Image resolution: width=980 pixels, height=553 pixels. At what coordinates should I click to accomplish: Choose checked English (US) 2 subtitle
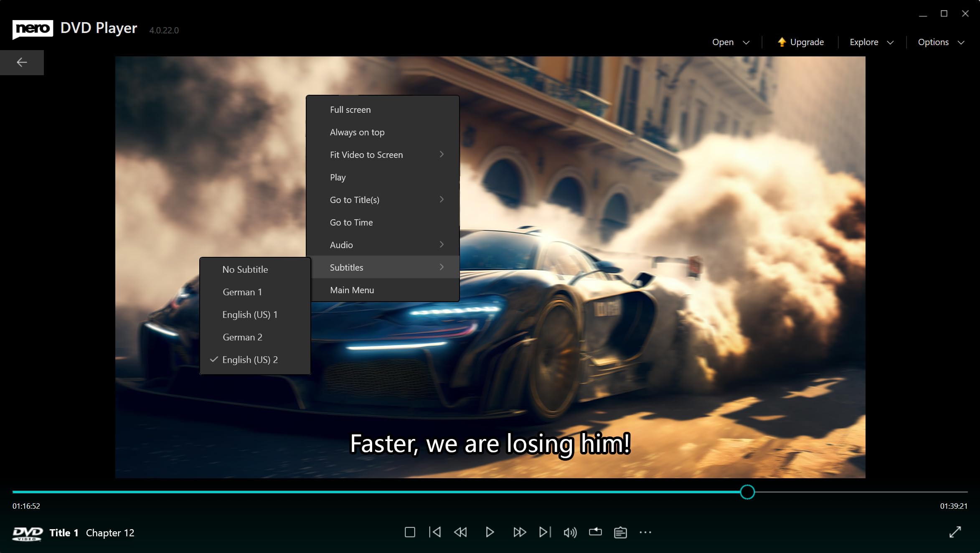[250, 360]
